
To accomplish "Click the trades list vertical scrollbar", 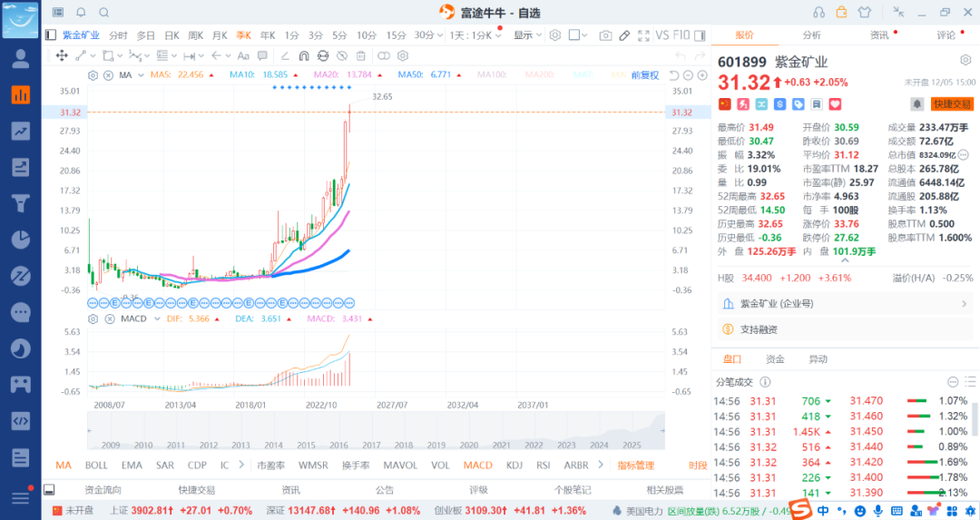I will coord(973,420).
